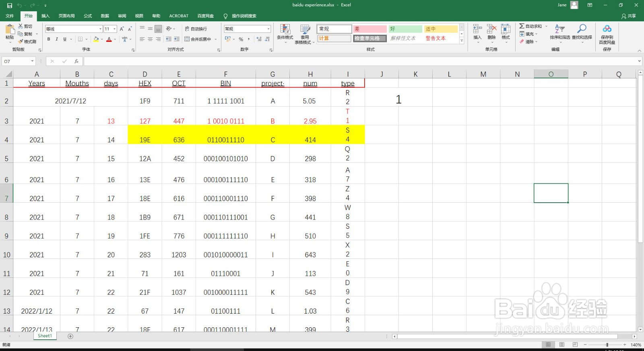Viewport: 644px width, 351px height.
Task: Click the decrease decimal places icon
Action: coord(267,39)
